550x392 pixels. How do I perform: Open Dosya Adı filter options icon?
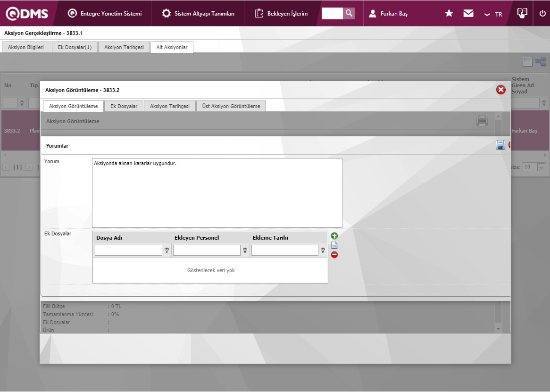(167, 250)
